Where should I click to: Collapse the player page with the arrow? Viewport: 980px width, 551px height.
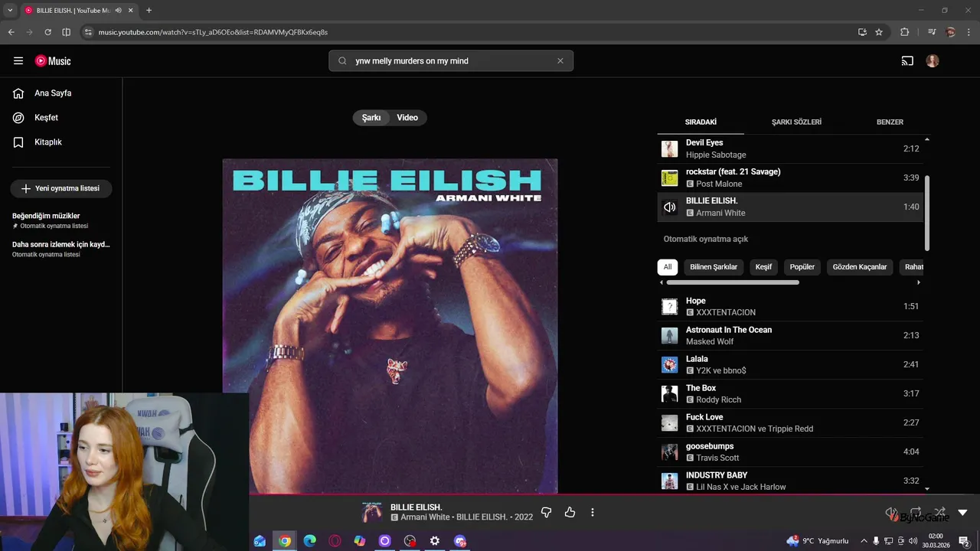[963, 513]
